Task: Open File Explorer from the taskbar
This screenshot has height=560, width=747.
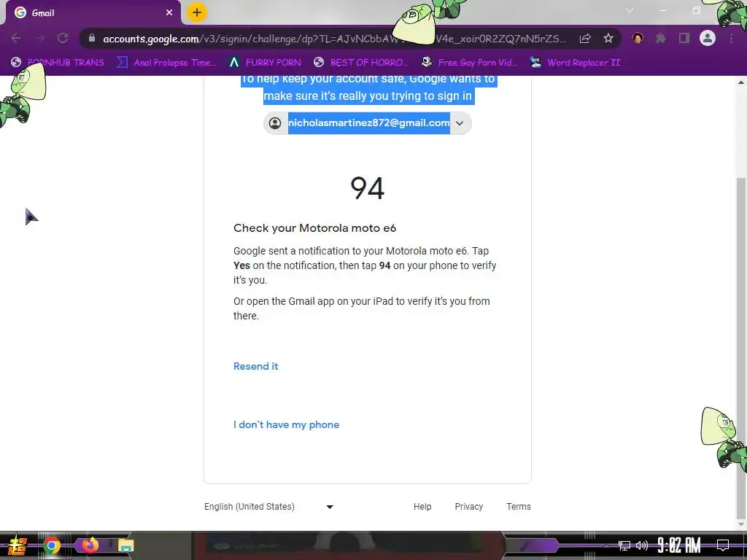Action: [125, 545]
